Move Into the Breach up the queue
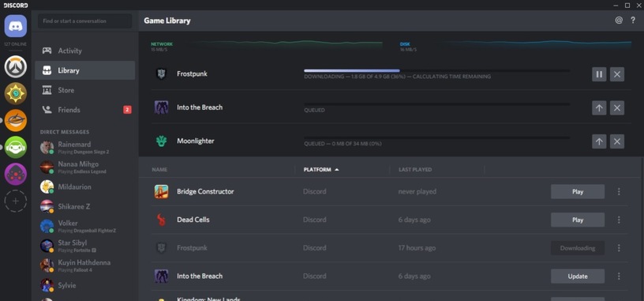The height and width of the screenshot is (301, 644). [599, 107]
